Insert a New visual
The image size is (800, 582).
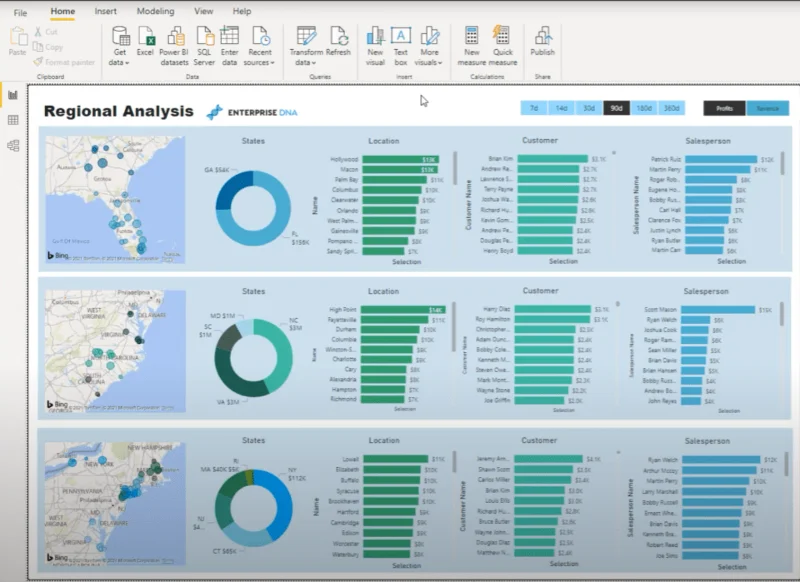tap(375, 46)
